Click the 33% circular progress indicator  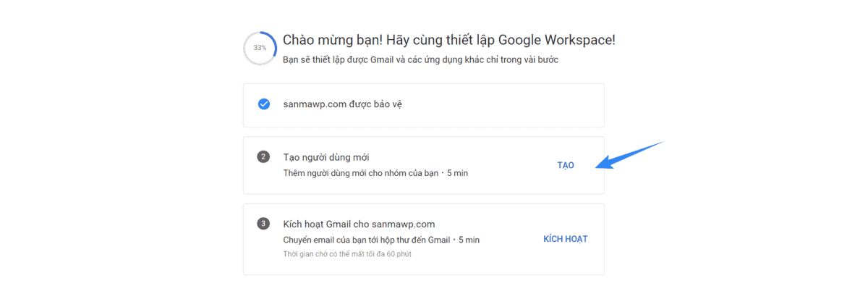[x=260, y=48]
